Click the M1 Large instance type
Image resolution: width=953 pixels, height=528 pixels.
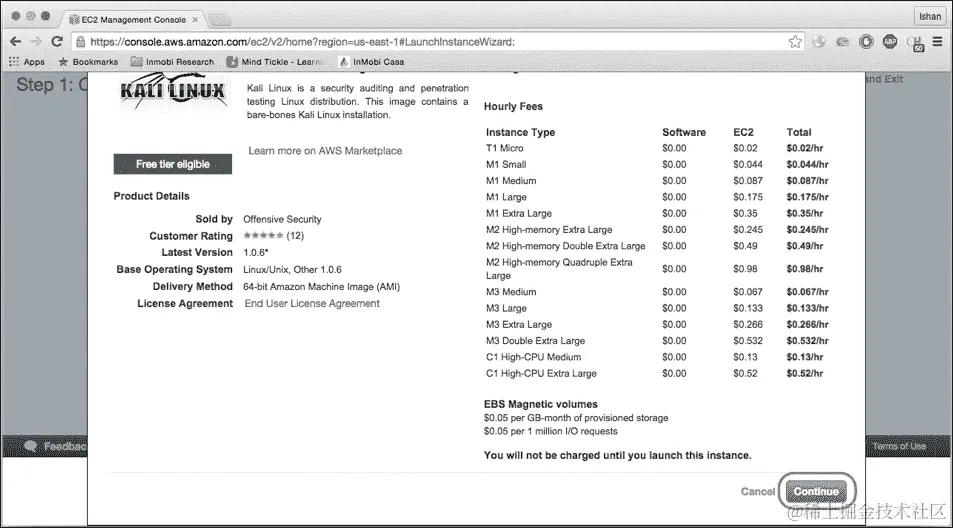click(506, 197)
